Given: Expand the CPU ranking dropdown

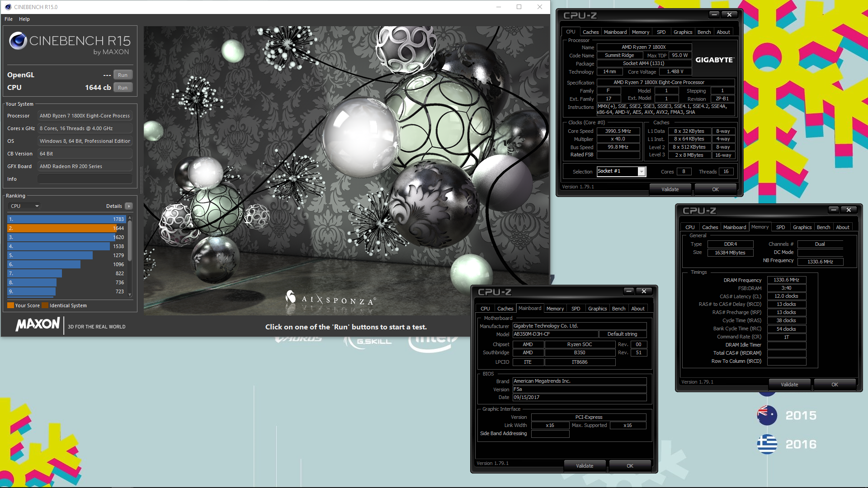Looking at the screenshot, I should coord(24,206).
